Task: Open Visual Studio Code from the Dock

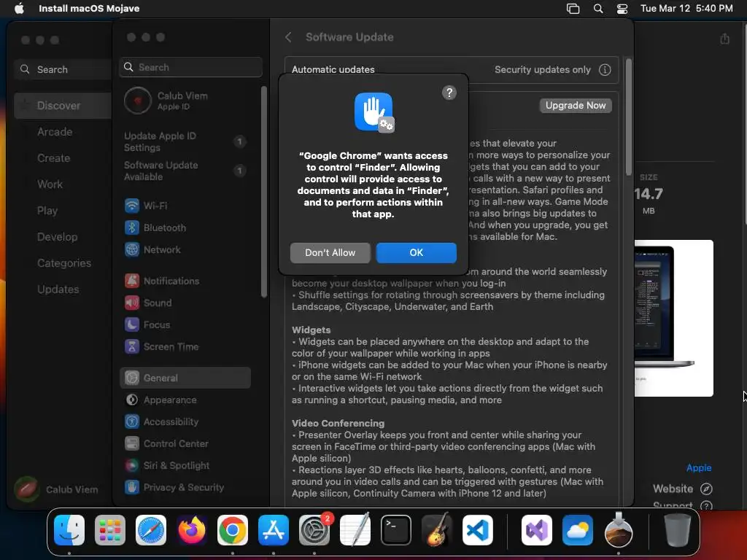Action: click(477, 530)
